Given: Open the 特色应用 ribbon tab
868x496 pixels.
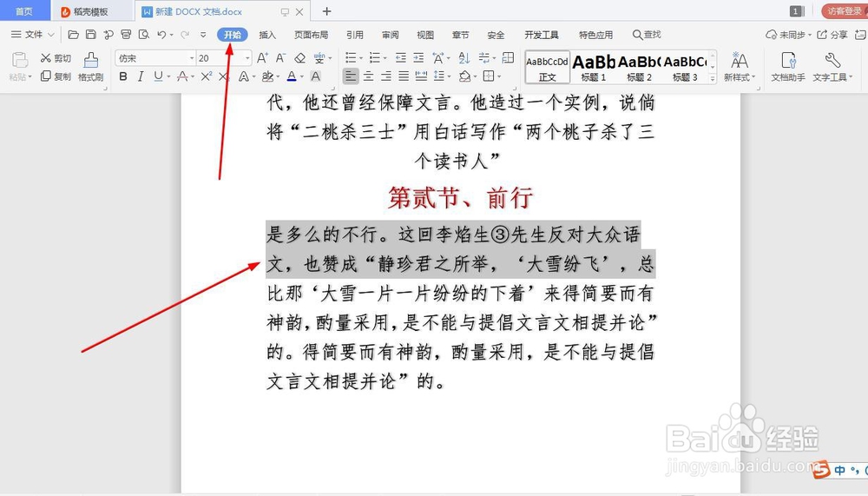Looking at the screenshot, I should pos(595,35).
